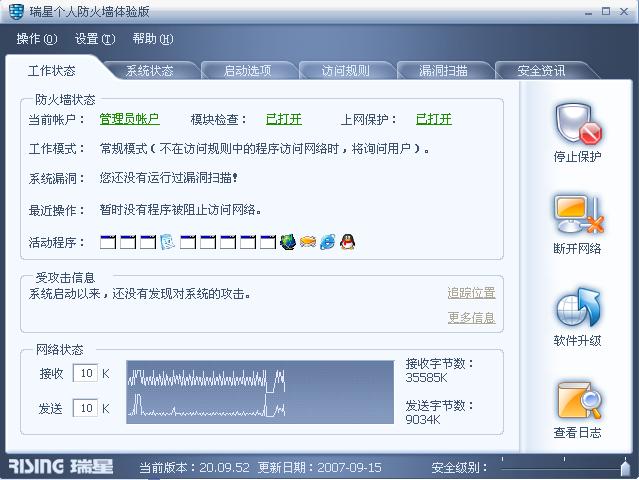The image size is (639, 480).
Task: Click the network traffic graph
Action: tap(260, 392)
